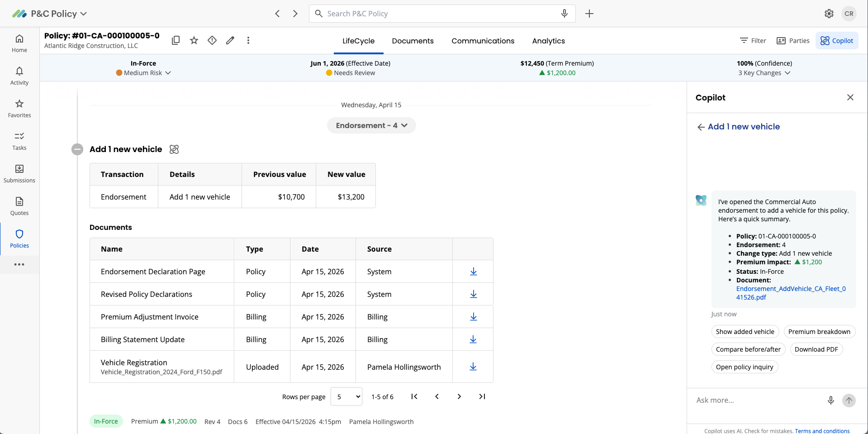Send Copilot message with arrow button

coord(849,400)
